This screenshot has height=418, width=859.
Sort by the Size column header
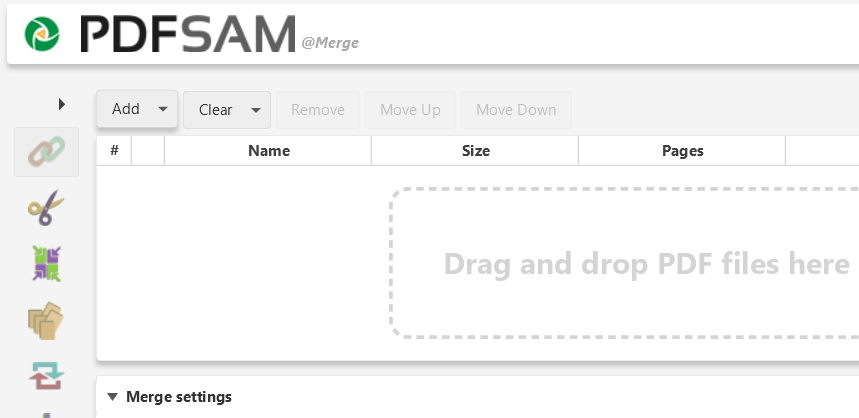click(x=475, y=151)
